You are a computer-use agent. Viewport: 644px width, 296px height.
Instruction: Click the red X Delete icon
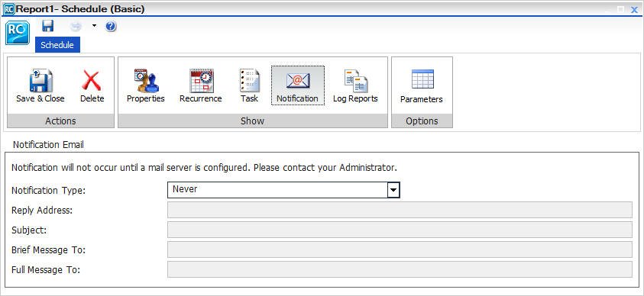click(x=92, y=81)
